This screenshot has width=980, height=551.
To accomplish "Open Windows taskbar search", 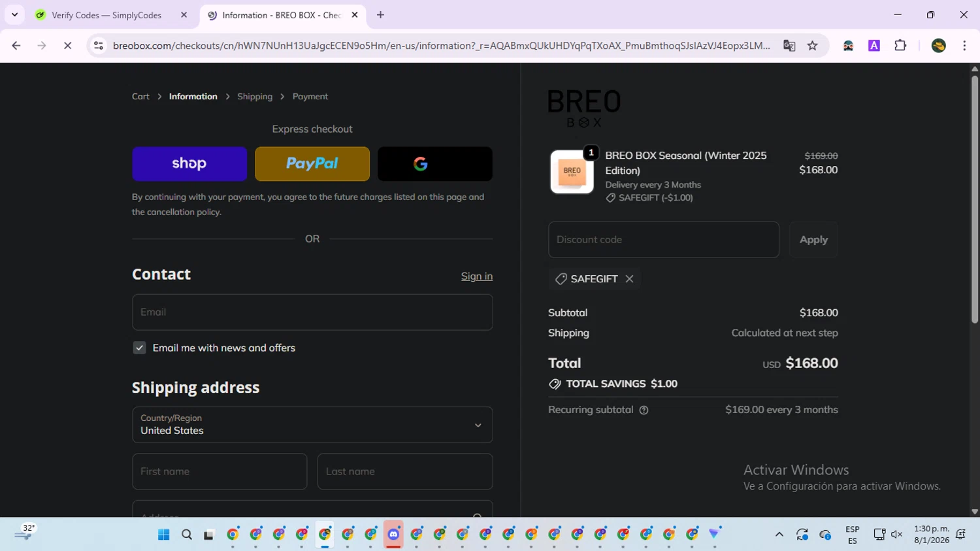I will 187,535.
